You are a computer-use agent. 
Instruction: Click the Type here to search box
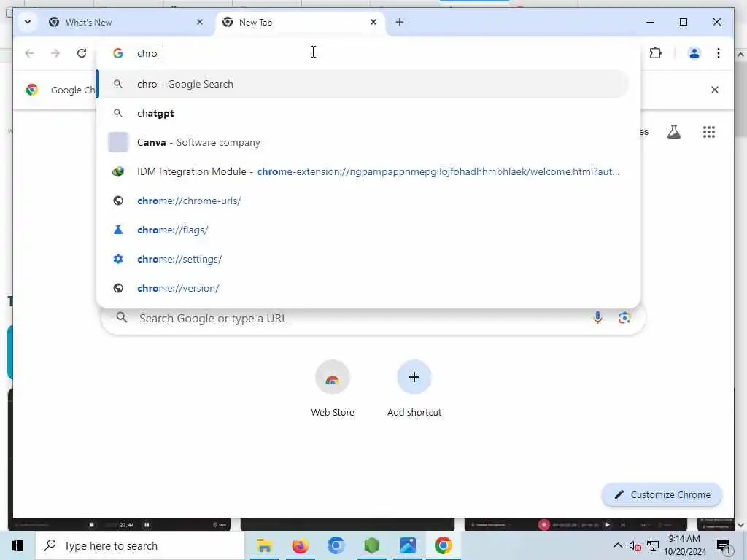tap(140, 545)
